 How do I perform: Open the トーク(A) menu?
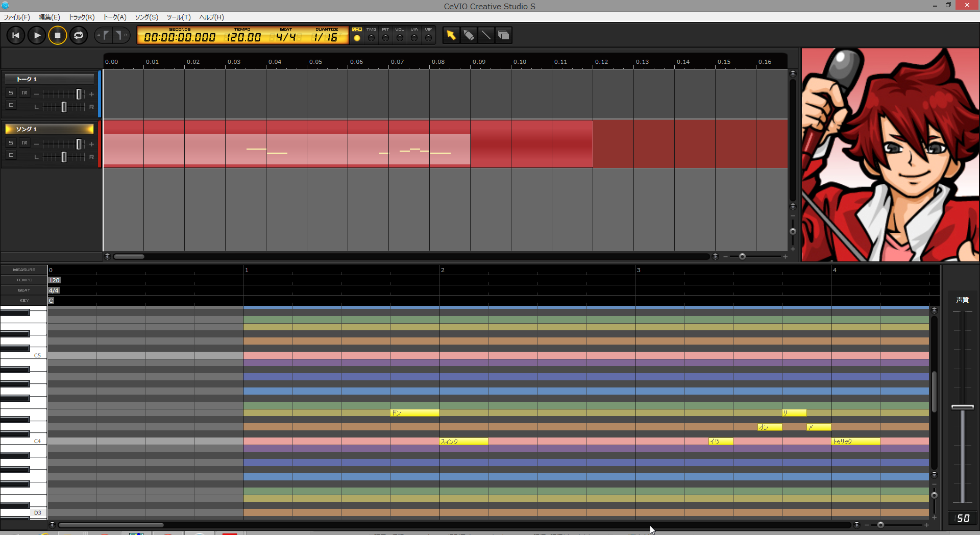[115, 17]
